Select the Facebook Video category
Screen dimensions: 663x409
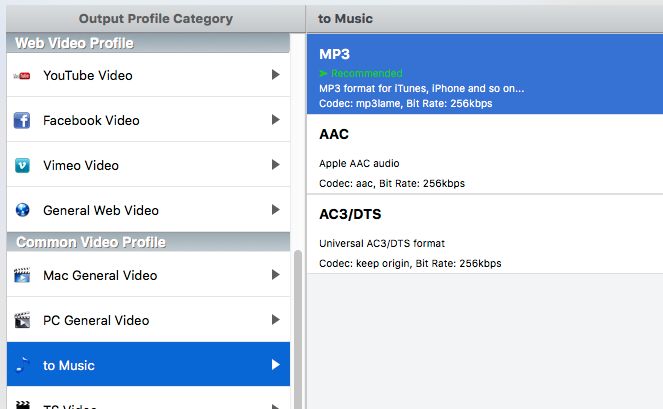pos(148,120)
